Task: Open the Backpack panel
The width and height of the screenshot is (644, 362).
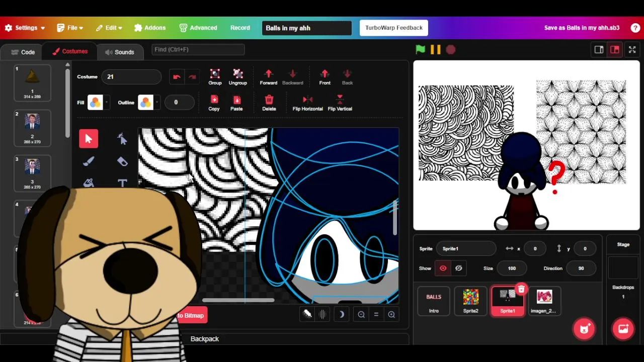Action: pos(205,339)
